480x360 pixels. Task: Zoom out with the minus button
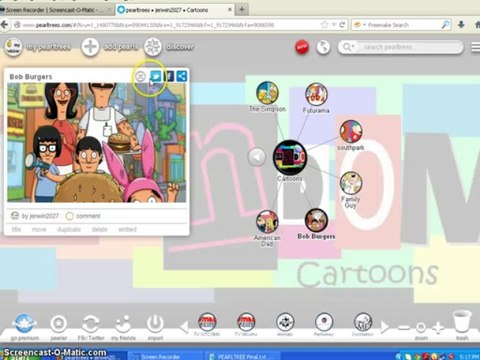tap(404, 328)
